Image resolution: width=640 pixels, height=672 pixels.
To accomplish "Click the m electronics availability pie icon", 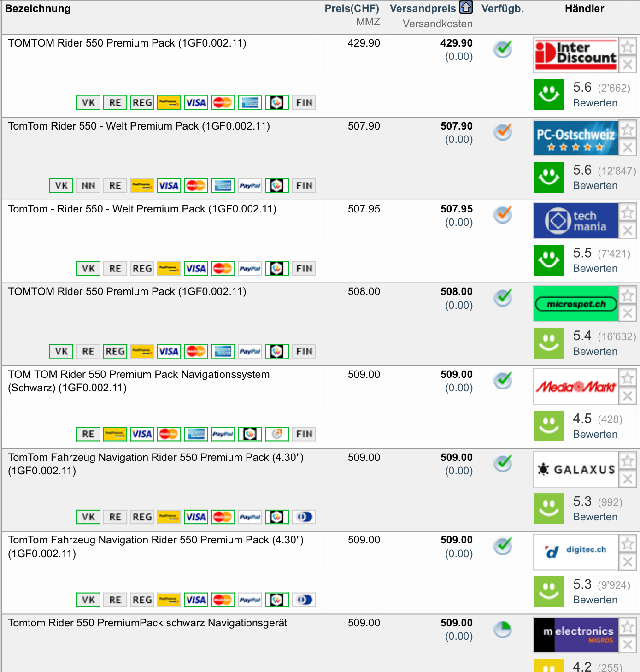I will pos(503,629).
